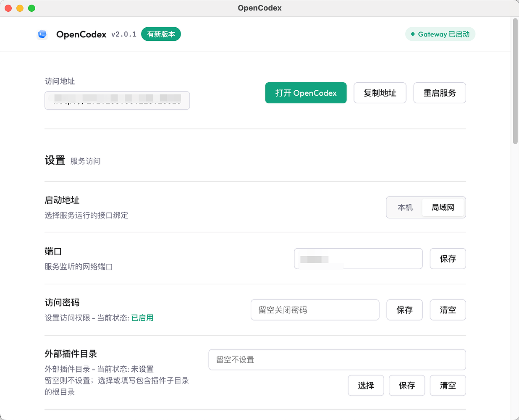The height and width of the screenshot is (420, 519).
Task: Focus the 留空关闭密码 password field
Action: [315, 310]
